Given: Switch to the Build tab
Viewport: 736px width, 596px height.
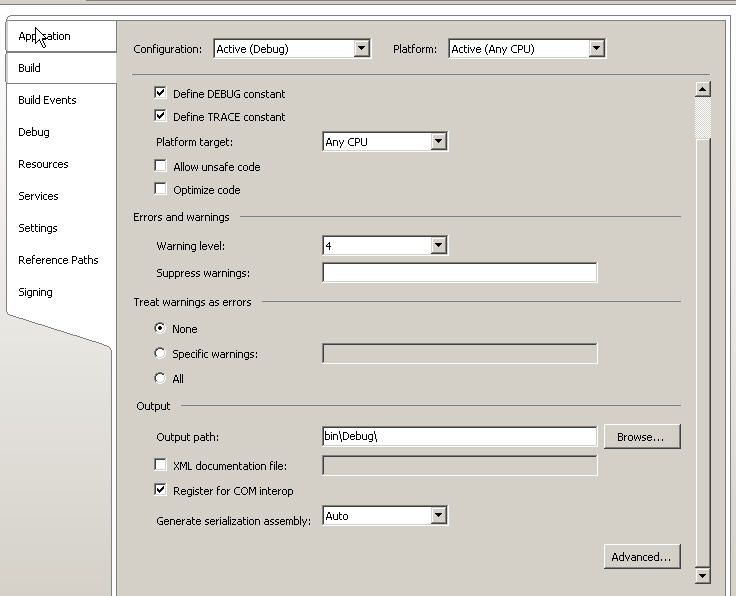Looking at the screenshot, I should point(61,68).
